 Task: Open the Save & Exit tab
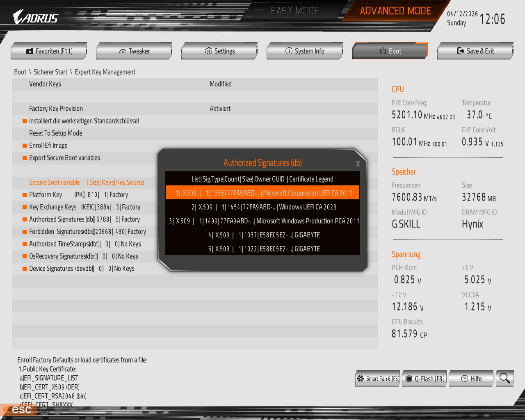[x=475, y=51]
